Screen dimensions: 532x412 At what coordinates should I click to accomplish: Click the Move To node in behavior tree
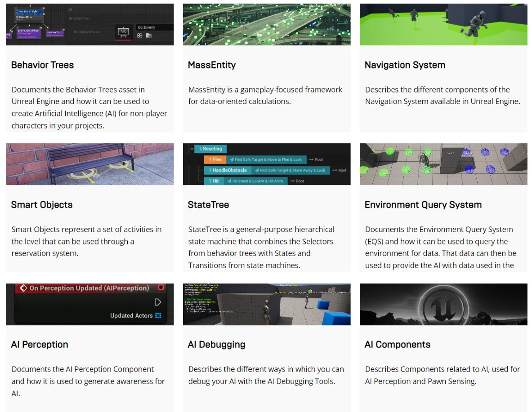[x=54, y=33]
